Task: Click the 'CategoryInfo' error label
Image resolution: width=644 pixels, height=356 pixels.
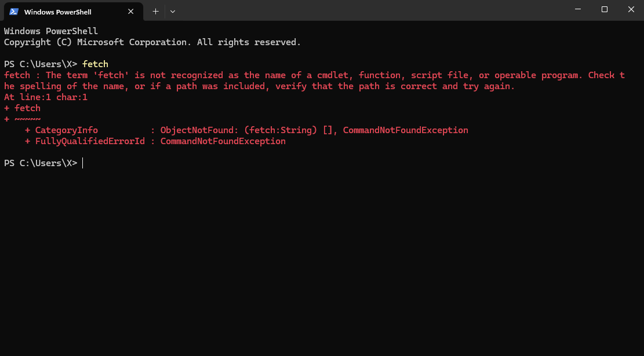Action: tap(67, 130)
